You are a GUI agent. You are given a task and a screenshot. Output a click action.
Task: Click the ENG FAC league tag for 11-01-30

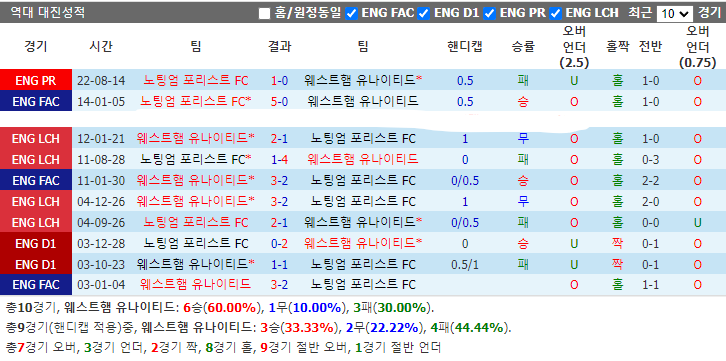36,180
